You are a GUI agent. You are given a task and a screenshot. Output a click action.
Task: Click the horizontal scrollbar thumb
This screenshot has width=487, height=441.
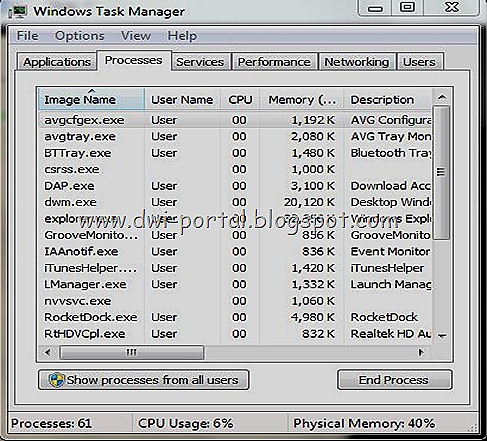tap(131, 352)
